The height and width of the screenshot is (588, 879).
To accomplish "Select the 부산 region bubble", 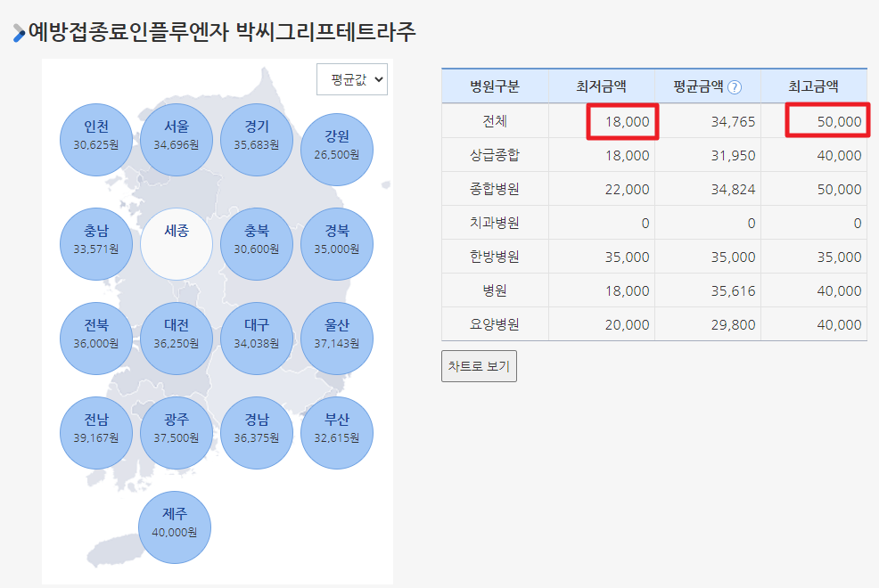I will point(337,433).
